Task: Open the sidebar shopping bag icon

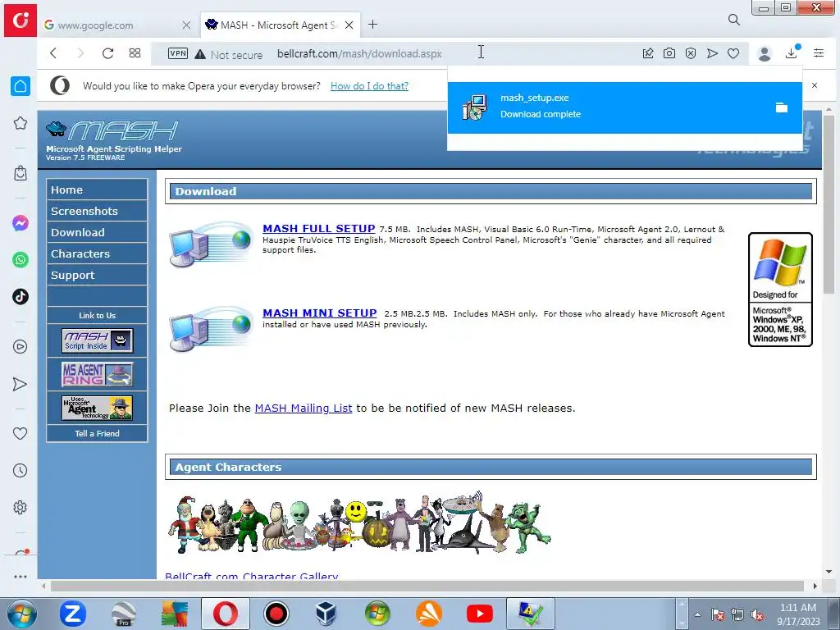Action: click(x=21, y=173)
